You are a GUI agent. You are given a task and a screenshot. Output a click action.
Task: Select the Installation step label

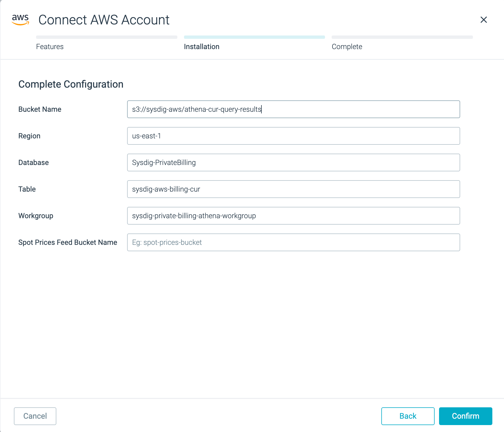pyautogui.click(x=202, y=47)
